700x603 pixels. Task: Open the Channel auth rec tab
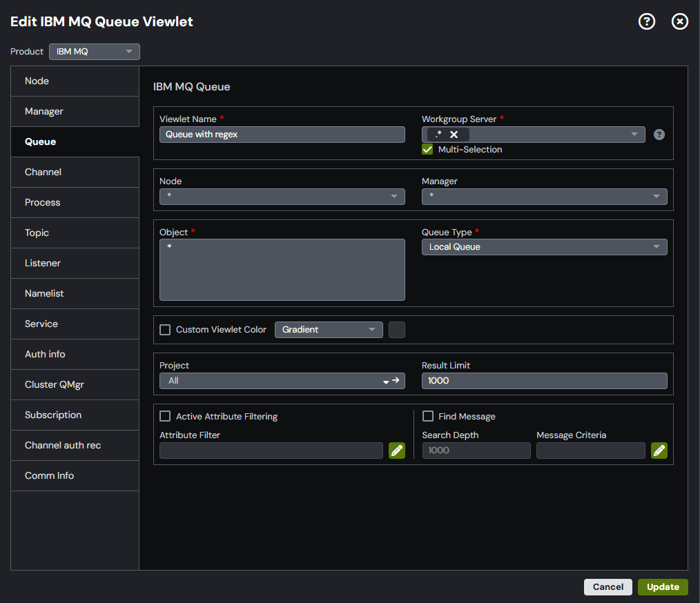[75, 445]
